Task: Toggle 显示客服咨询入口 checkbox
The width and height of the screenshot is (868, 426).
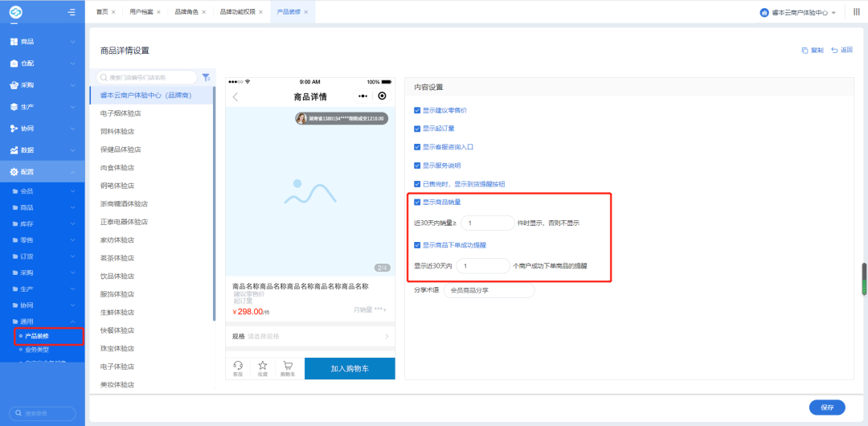Action: tap(417, 147)
